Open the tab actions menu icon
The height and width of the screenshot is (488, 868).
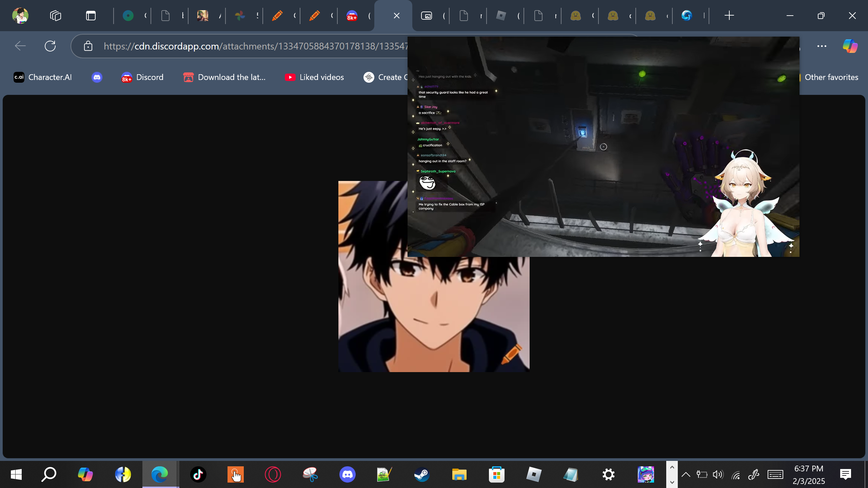pyautogui.click(x=91, y=16)
